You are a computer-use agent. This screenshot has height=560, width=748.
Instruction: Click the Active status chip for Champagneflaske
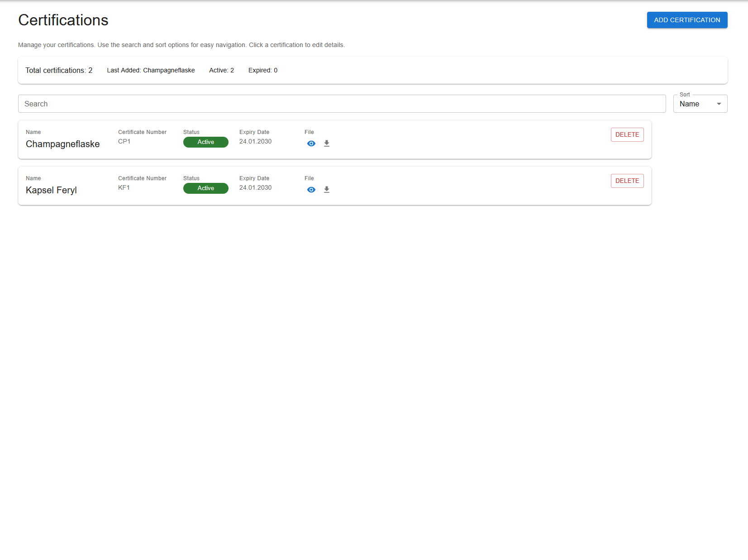pyautogui.click(x=205, y=142)
